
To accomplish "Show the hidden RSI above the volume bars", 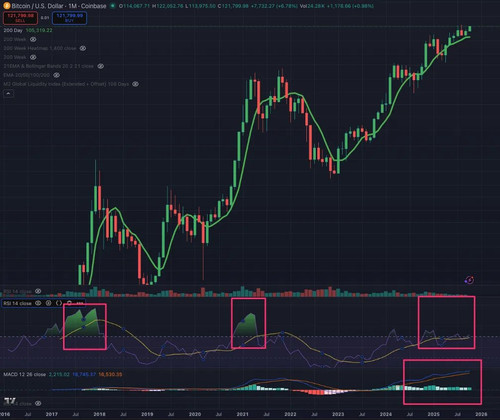I will point(38,291).
